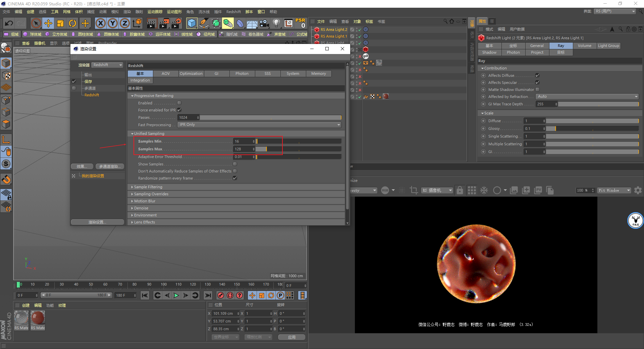
Task: Click the 应用 apply button
Action: click(292, 337)
